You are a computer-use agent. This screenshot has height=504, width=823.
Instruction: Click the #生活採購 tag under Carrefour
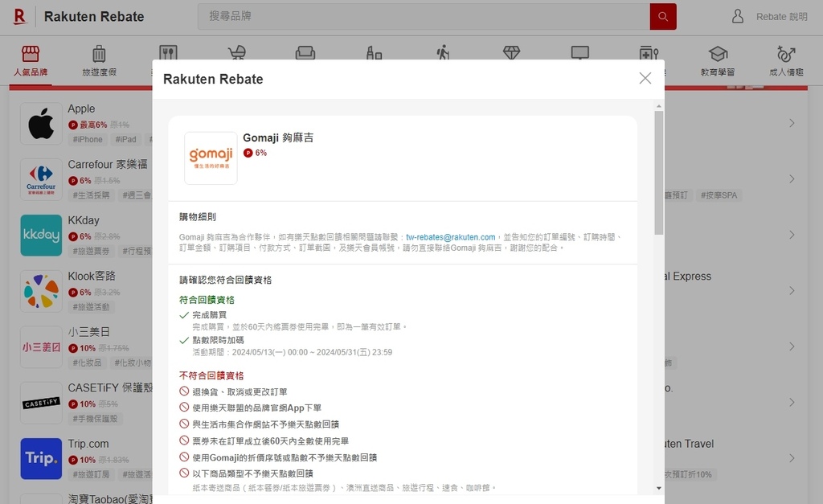pos(92,195)
